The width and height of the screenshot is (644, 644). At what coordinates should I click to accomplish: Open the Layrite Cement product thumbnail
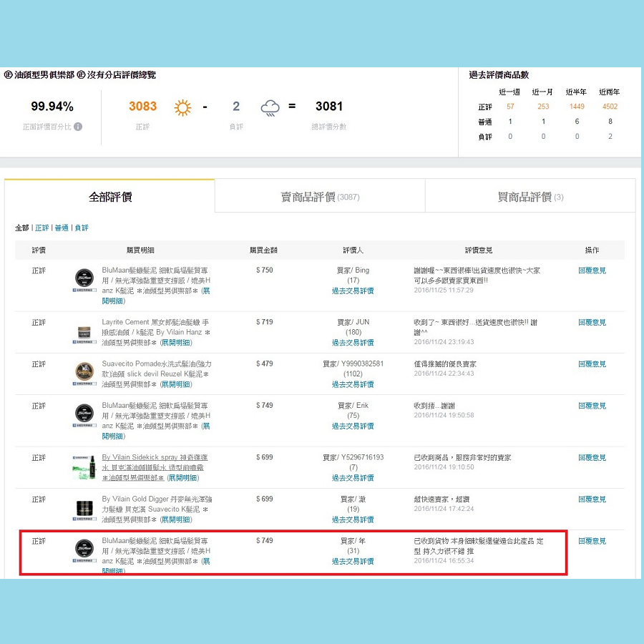click(x=84, y=333)
